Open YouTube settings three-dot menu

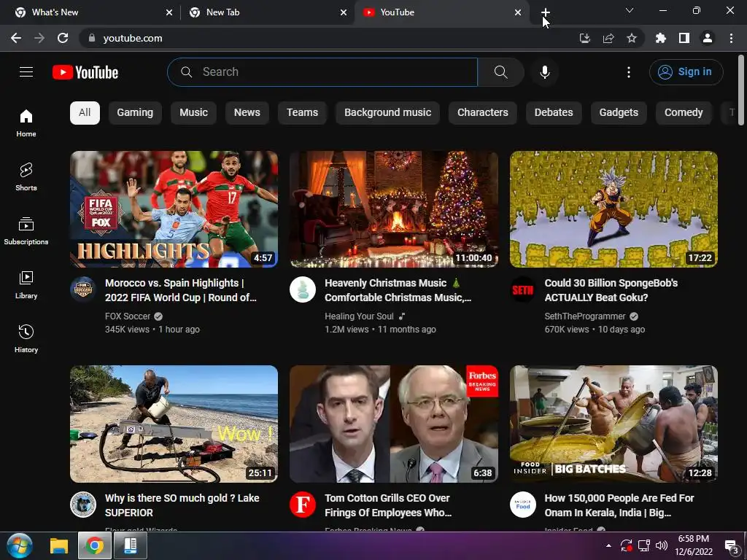[629, 72]
